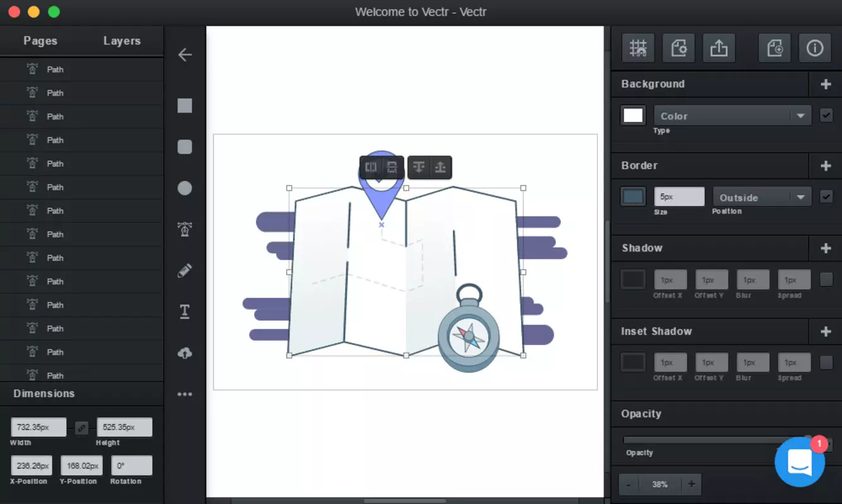Click the 38% zoom level
The height and width of the screenshot is (504, 842).
click(x=660, y=484)
